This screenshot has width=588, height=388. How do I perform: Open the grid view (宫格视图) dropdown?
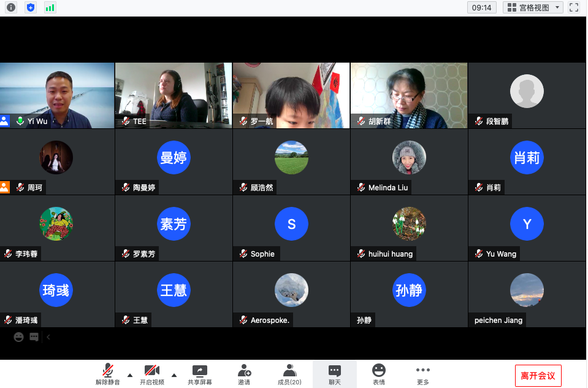[x=533, y=7]
